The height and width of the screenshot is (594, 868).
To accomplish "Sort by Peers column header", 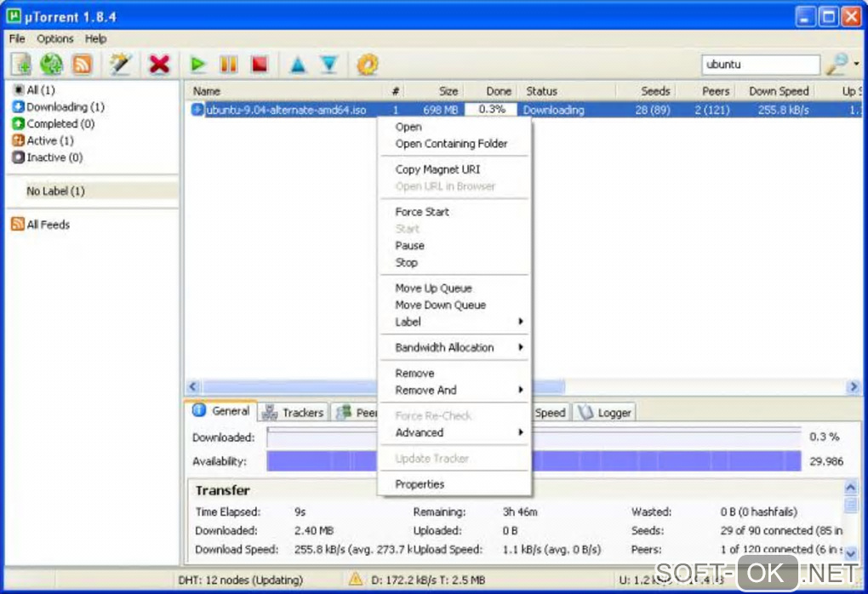I will [715, 91].
